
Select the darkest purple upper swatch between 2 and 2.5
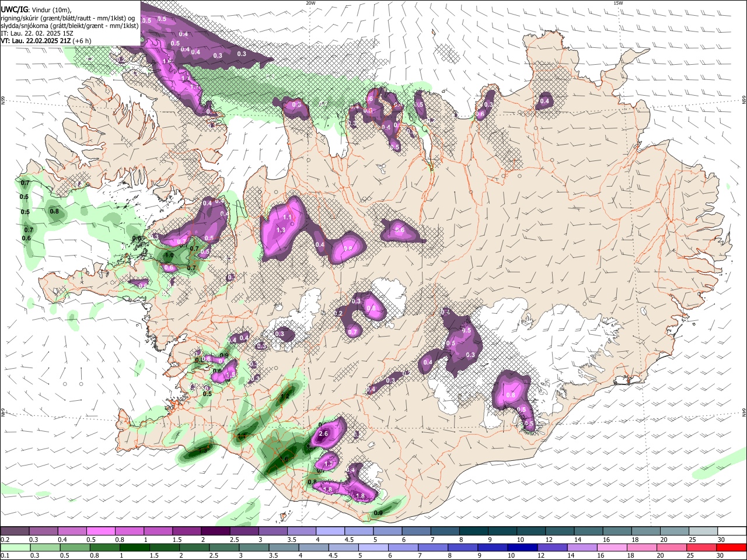pos(215,531)
